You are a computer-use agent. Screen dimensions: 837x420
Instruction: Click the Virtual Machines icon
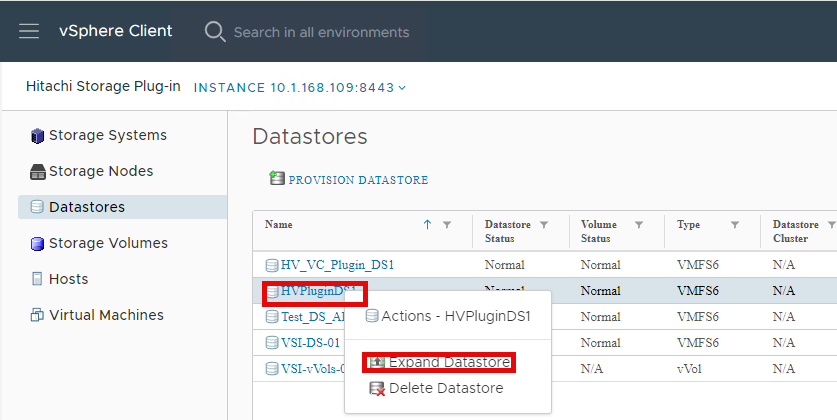(38, 315)
